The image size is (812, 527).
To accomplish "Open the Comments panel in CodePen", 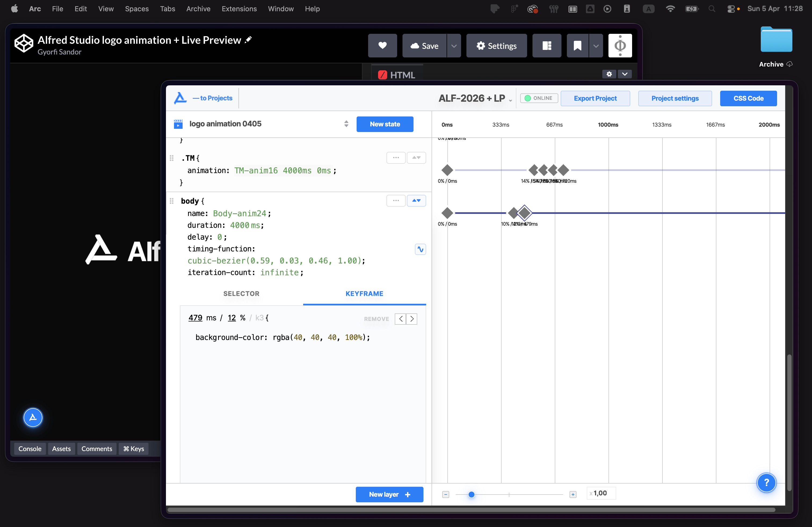I will (97, 449).
